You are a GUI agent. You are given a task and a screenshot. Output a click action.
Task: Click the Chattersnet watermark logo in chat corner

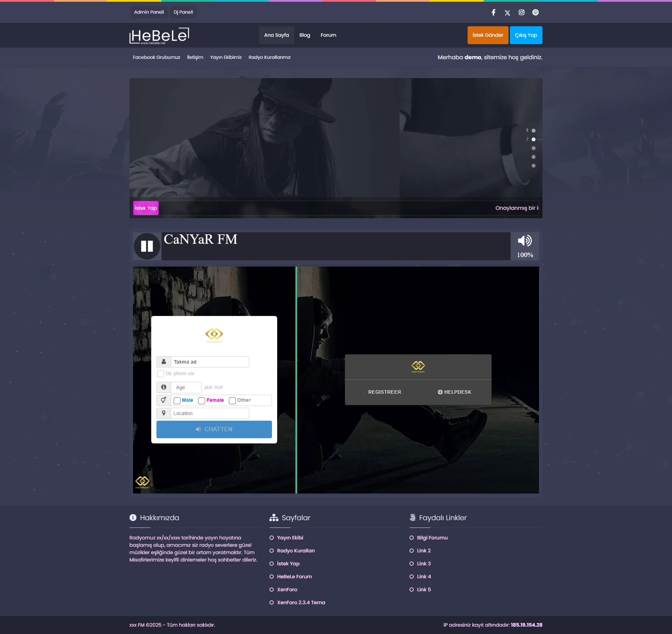tap(142, 482)
